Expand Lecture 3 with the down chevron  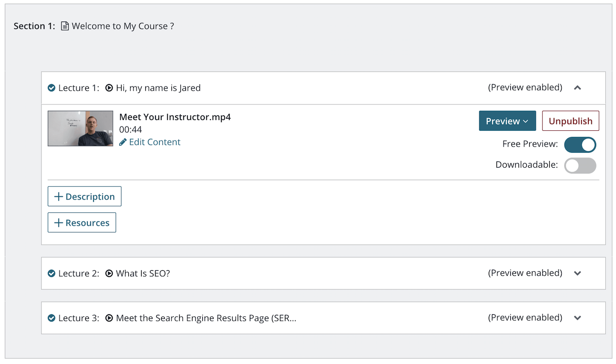coord(577,318)
